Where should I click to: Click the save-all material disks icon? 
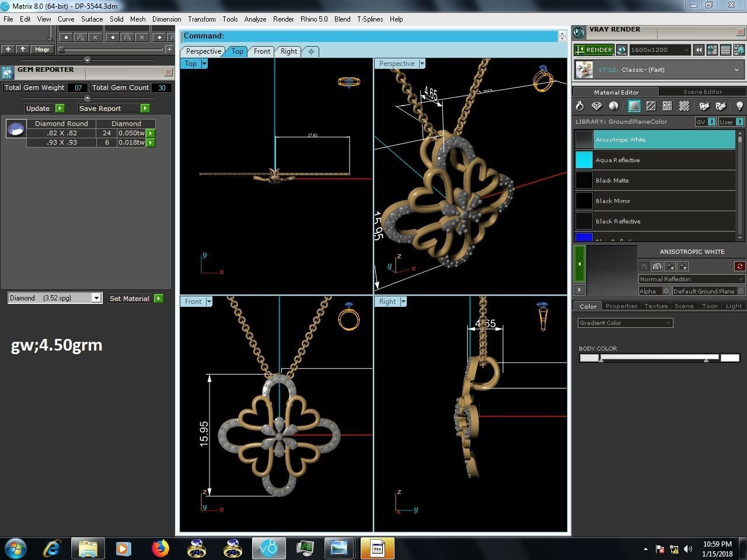pos(657,266)
